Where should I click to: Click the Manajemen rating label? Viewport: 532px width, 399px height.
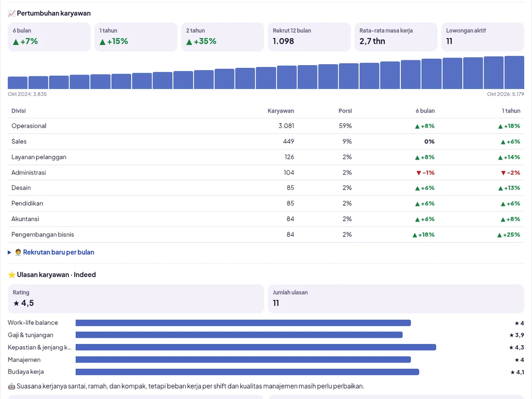[x=24, y=360]
